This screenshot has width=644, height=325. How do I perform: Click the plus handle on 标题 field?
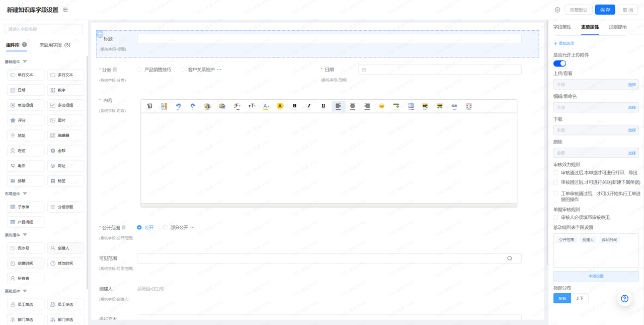[100, 34]
